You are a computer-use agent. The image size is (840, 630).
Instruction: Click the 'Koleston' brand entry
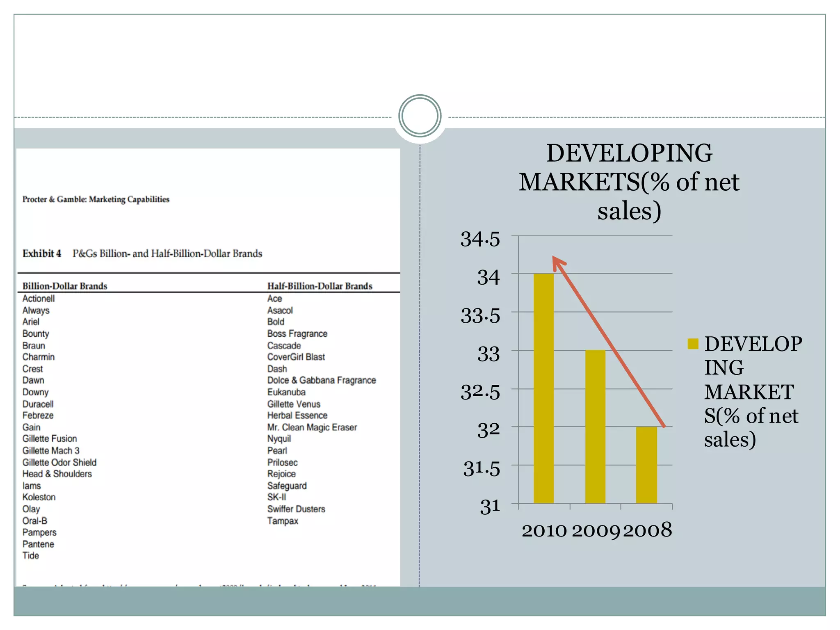coord(39,497)
